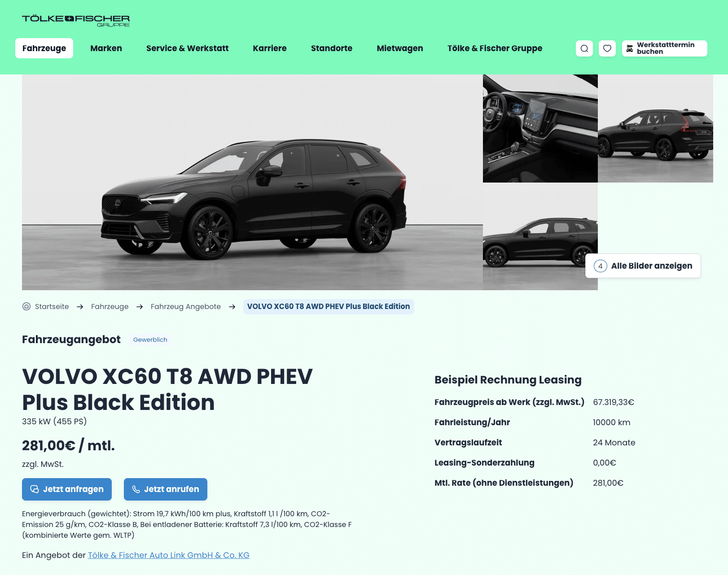Image resolution: width=728 pixels, height=575 pixels.
Task: Navigate to Fahrzeug Angebote breadcrumb
Action: tap(186, 306)
